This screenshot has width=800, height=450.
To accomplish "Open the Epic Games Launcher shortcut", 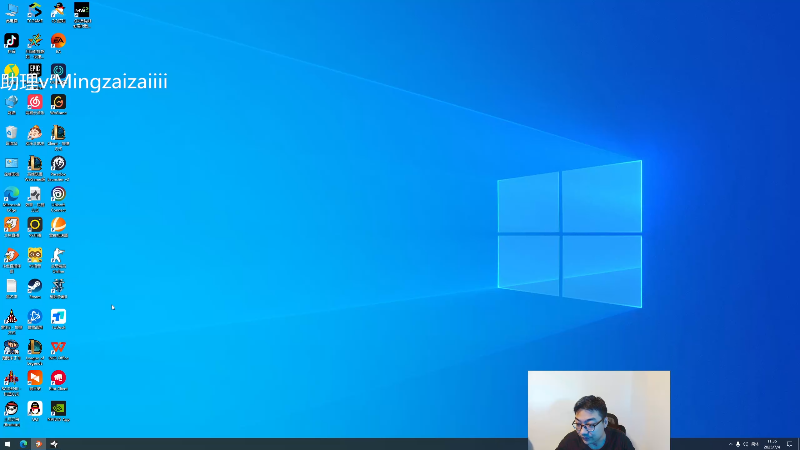I will click(x=35, y=69).
